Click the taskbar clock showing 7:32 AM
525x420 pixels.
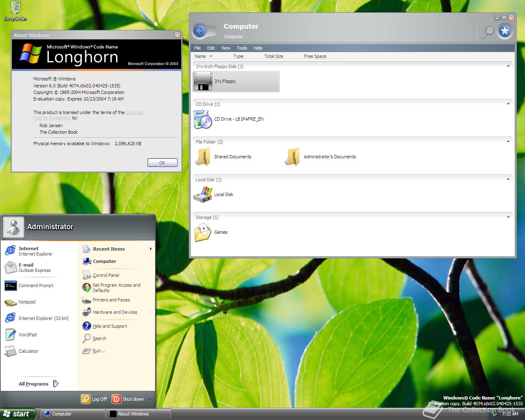tap(510, 414)
